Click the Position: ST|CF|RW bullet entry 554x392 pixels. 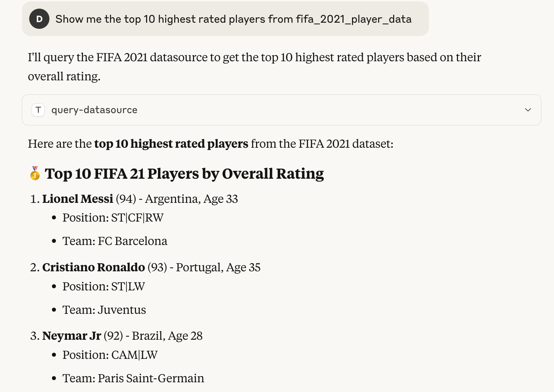click(x=113, y=217)
